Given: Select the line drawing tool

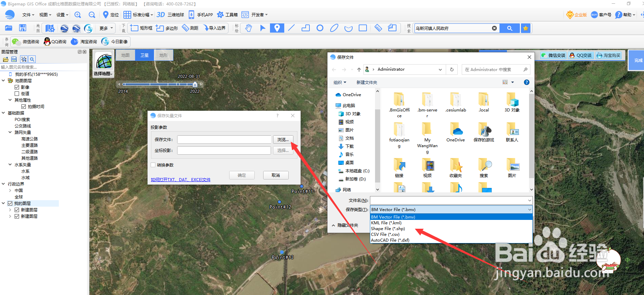Looking at the screenshot, I should coord(291,28).
